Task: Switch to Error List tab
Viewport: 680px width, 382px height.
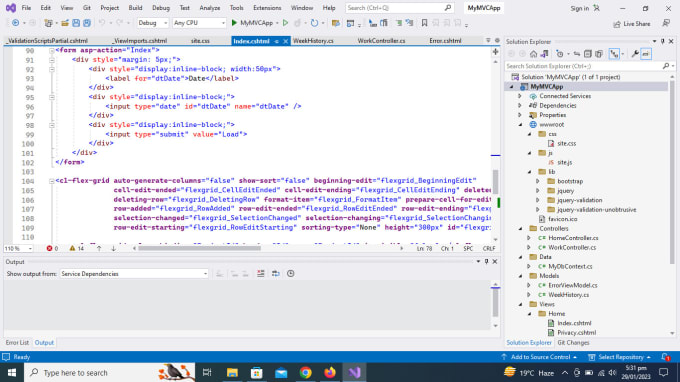Action: (17, 343)
